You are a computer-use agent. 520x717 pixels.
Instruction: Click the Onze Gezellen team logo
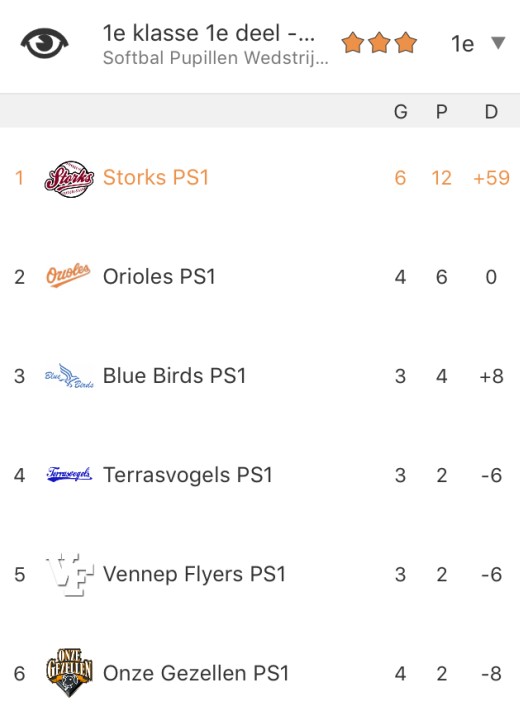pos(69,672)
